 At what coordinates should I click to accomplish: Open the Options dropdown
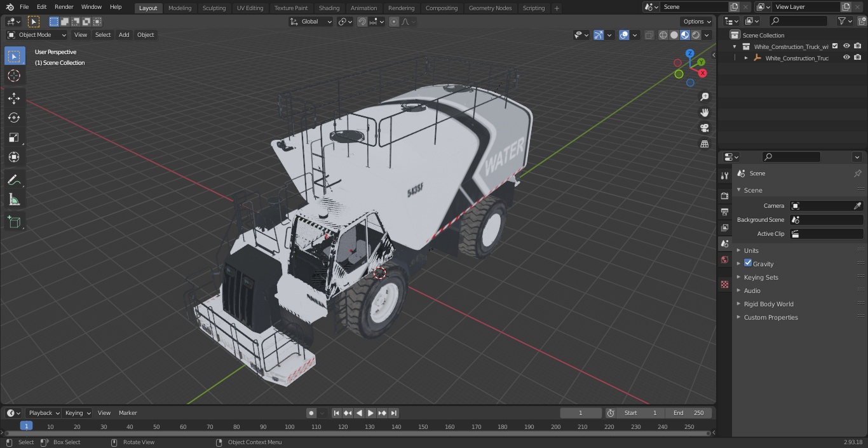point(697,22)
